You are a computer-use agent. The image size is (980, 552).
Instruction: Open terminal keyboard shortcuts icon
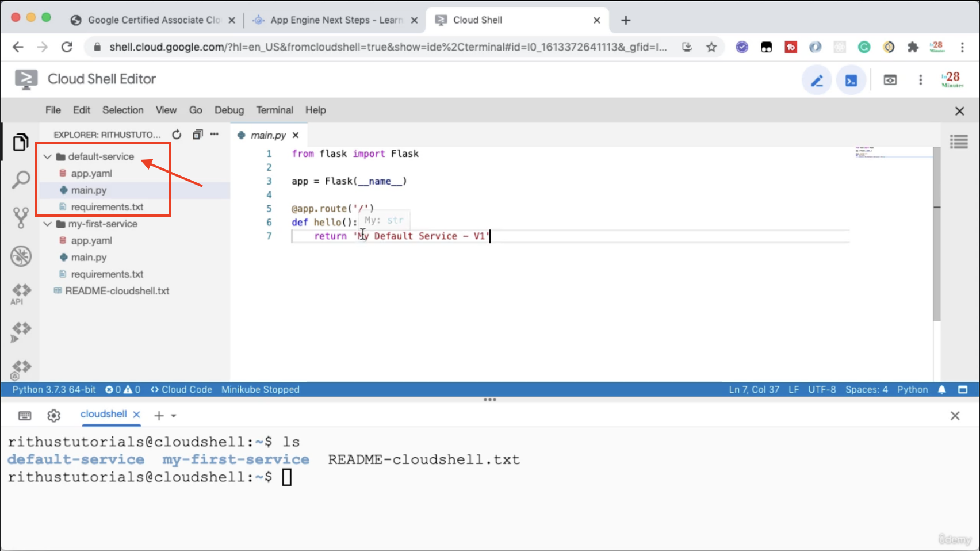(x=25, y=416)
